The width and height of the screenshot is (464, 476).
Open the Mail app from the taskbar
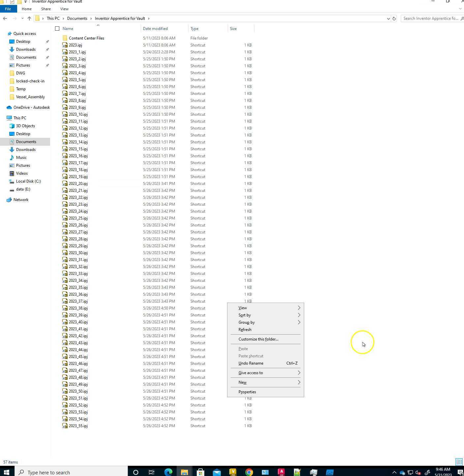217,472
